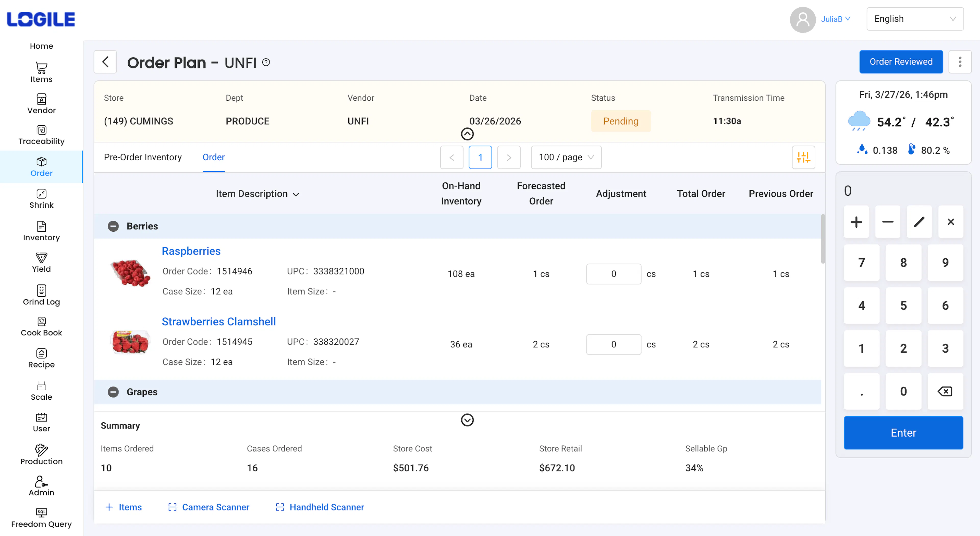The width and height of the screenshot is (980, 536).
Task: Select the Shrink icon in the sidebar
Action: 41,198
